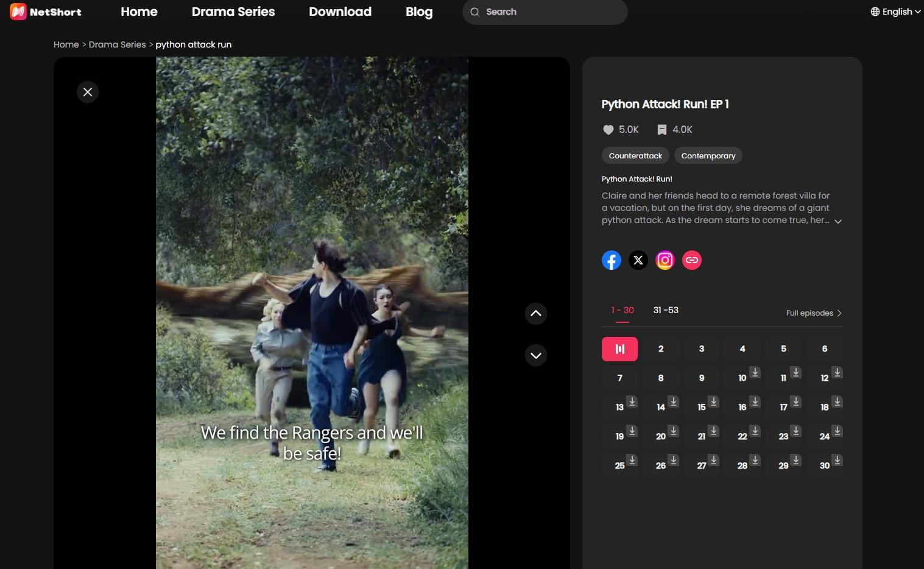Play episode 15
Image resolution: width=924 pixels, height=569 pixels.
pyautogui.click(x=702, y=408)
